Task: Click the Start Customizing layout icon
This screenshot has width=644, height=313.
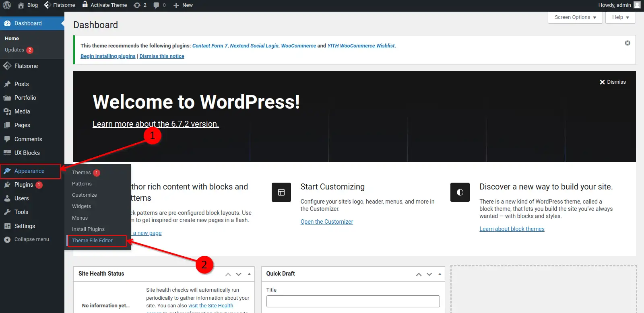Action: [281, 192]
